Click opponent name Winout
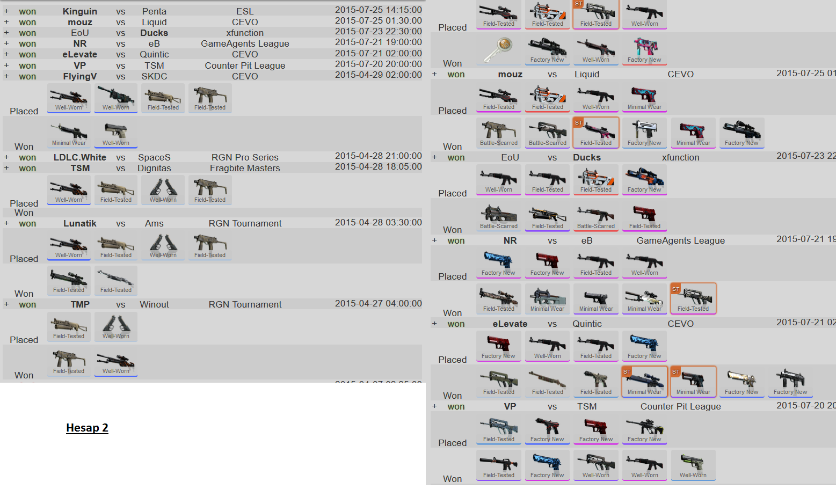This screenshot has width=836, height=504. [x=154, y=304]
